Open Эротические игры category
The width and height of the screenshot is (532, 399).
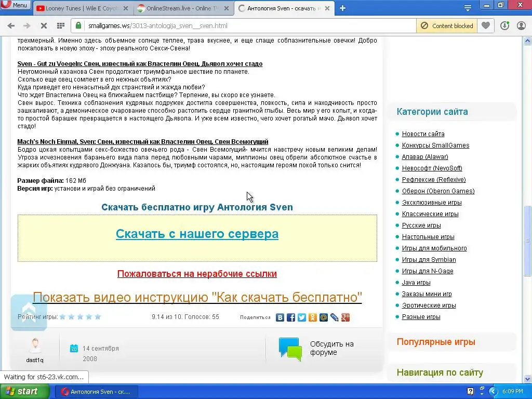(429, 305)
